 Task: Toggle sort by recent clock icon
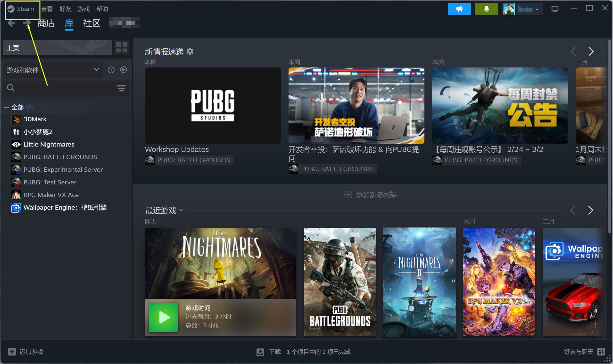pyautogui.click(x=111, y=70)
